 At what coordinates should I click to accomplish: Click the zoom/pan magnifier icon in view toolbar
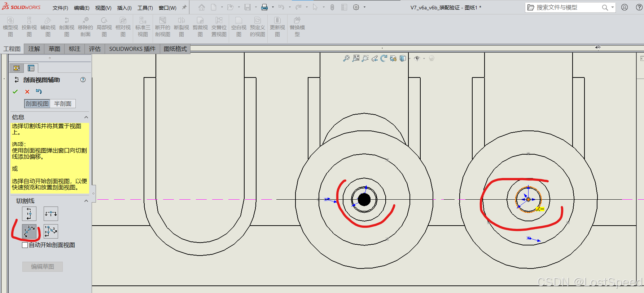click(346, 58)
